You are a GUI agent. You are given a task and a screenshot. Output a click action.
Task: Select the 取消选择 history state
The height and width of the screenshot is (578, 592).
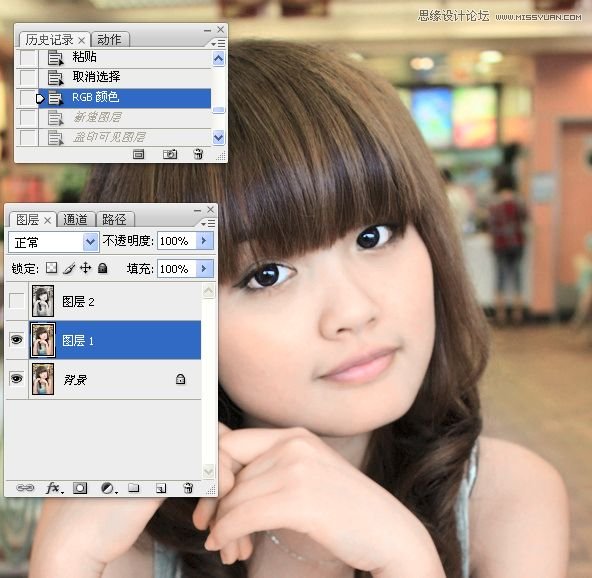click(x=125, y=77)
